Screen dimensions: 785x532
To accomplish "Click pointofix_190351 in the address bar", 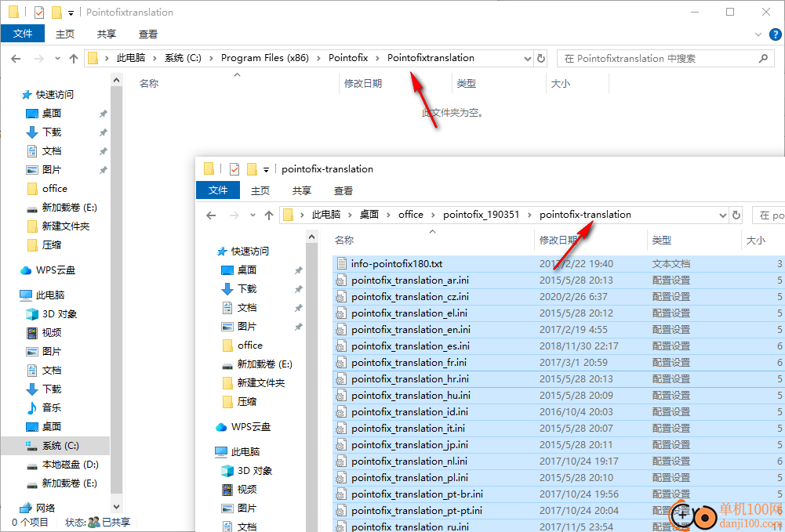I will point(481,215).
